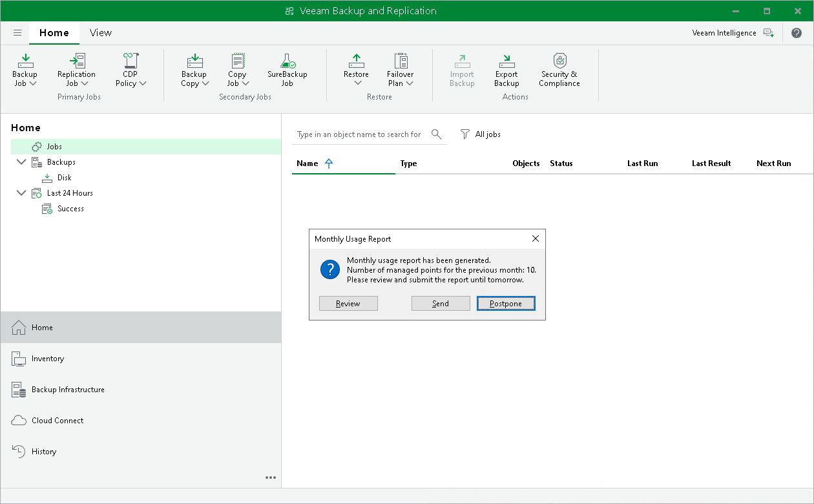Click the Backup Copy icon
This screenshot has width=814, height=504.
point(194,68)
